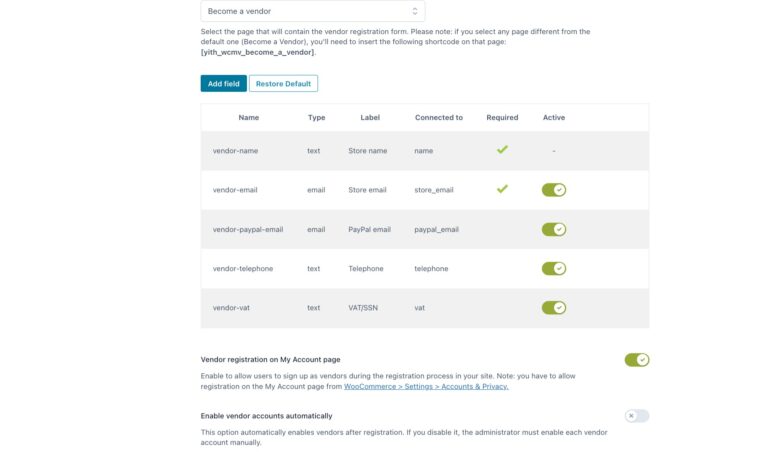Image resolution: width=769 pixels, height=452 pixels.
Task: Click the vendor-name required green checkmark
Action: (x=502, y=150)
